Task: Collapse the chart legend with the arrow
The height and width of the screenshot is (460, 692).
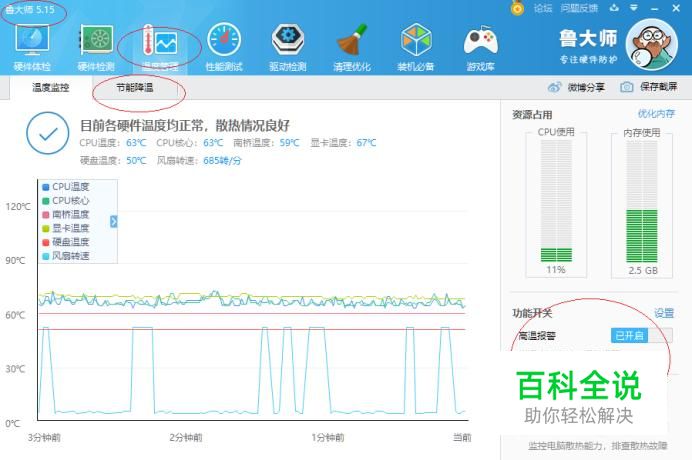Action: 113,222
